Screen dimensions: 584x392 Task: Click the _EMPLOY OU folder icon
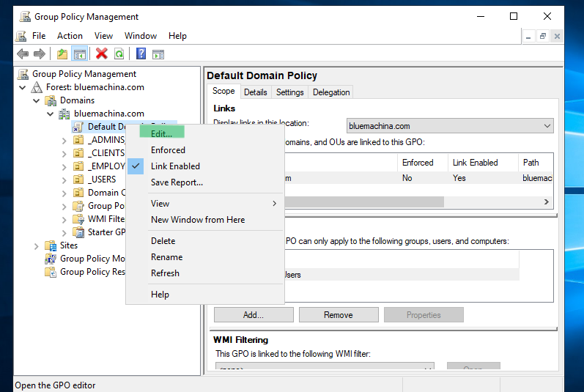[x=78, y=166]
